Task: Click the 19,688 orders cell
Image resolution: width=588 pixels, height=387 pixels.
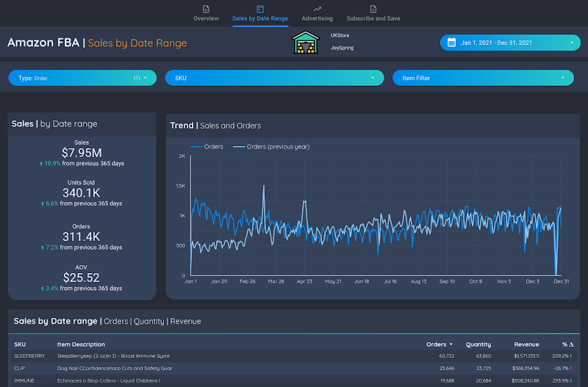Action: (447, 380)
